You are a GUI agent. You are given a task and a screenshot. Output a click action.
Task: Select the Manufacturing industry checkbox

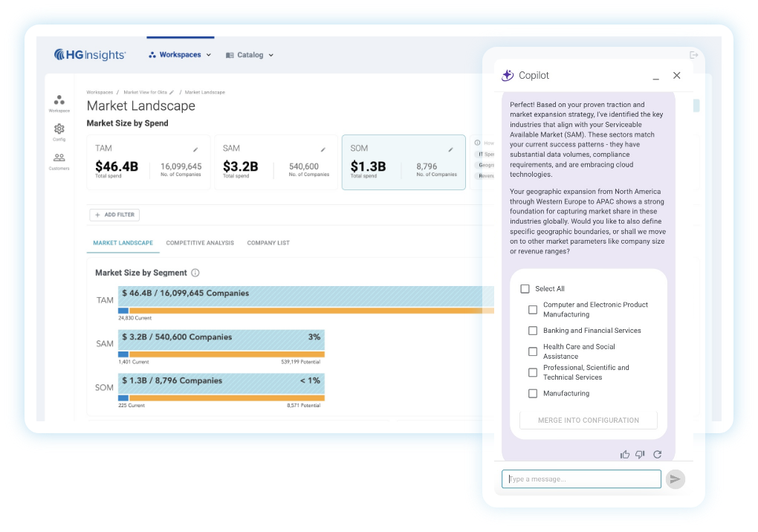(532, 393)
